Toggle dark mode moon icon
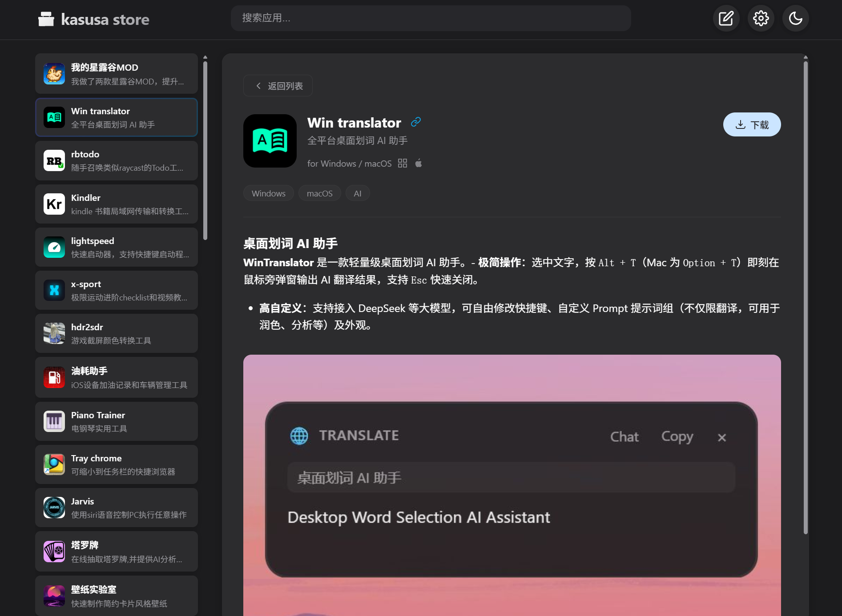 (795, 18)
